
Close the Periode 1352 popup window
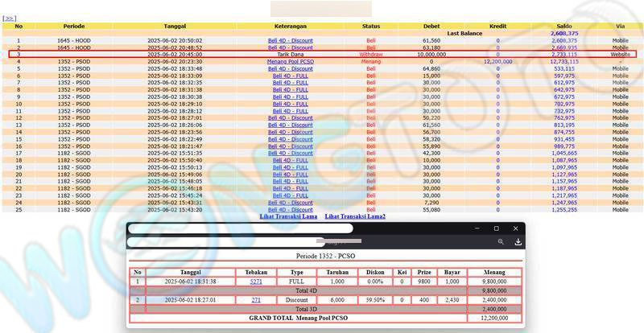[515, 228]
